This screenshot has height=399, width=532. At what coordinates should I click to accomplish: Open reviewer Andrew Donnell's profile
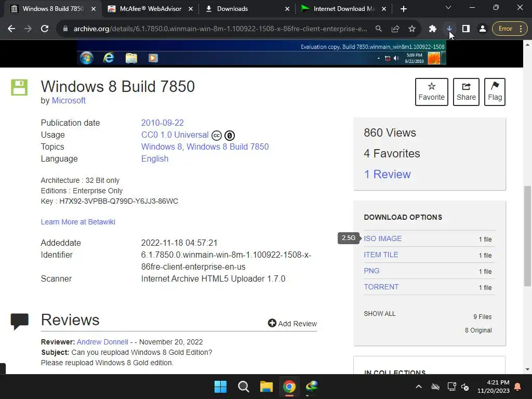coord(102,342)
